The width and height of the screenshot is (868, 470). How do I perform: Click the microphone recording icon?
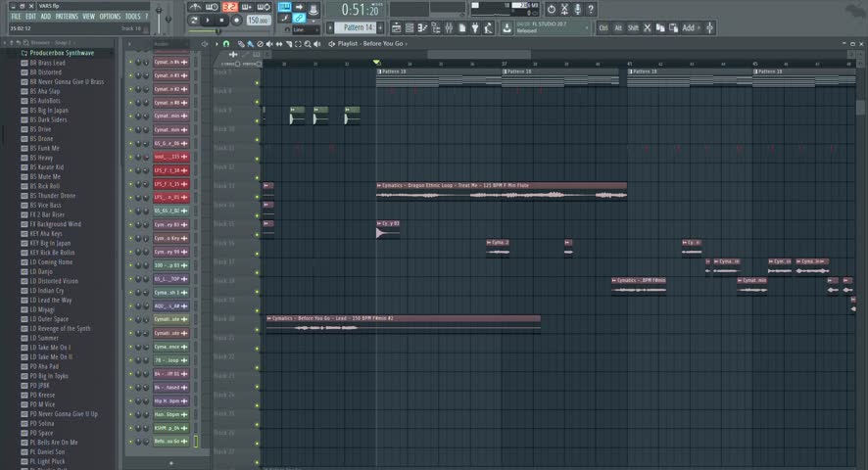(x=578, y=9)
